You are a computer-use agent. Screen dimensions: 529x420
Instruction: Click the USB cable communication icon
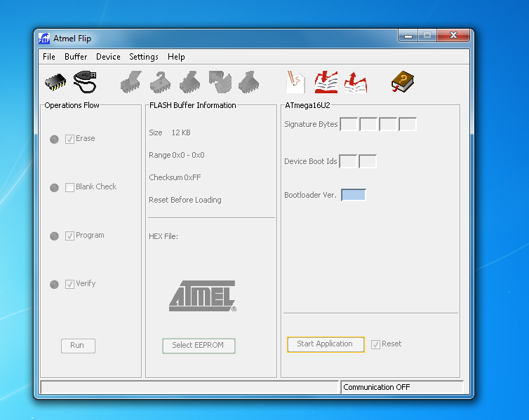click(x=85, y=81)
